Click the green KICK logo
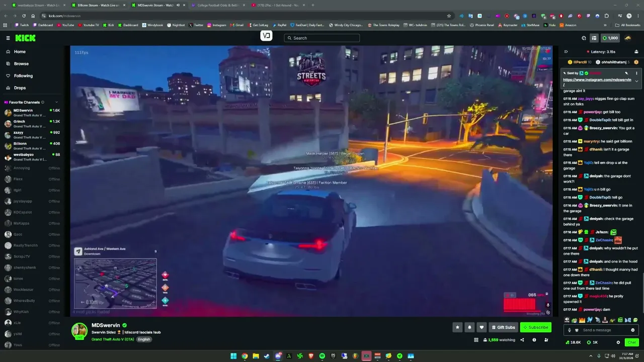 coord(25,38)
